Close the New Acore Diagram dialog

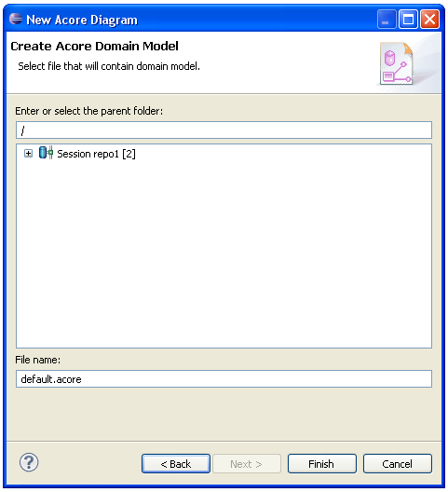click(429, 20)
